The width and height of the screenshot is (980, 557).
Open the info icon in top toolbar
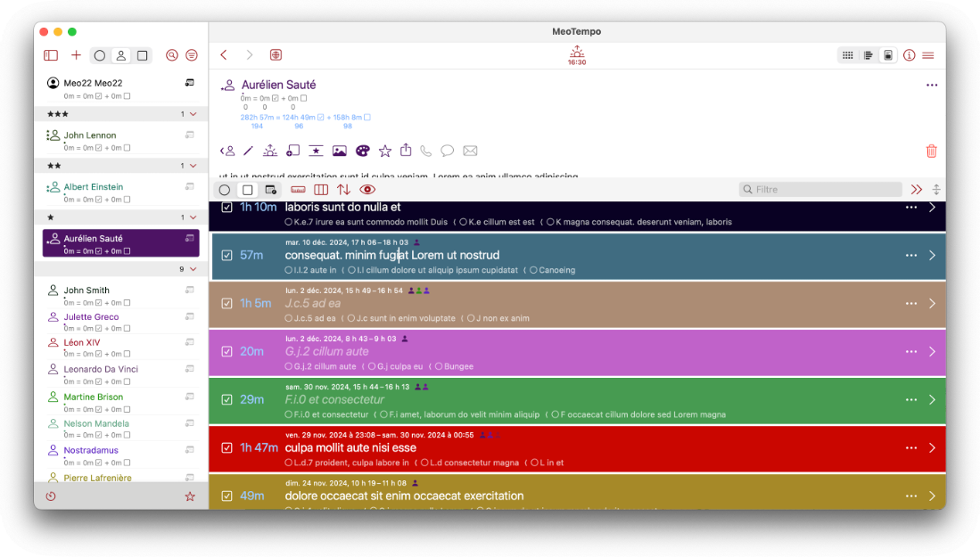tap(909, 55)
